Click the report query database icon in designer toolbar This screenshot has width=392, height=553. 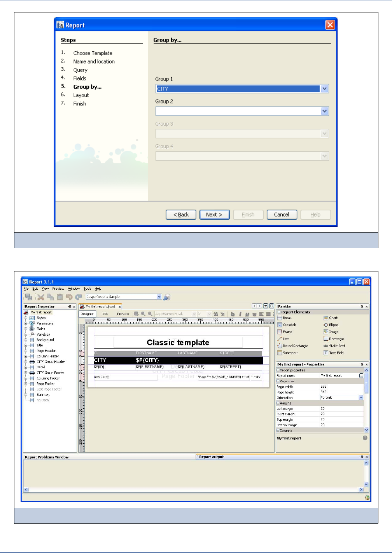pyautogui.click(x=136, y=314)
